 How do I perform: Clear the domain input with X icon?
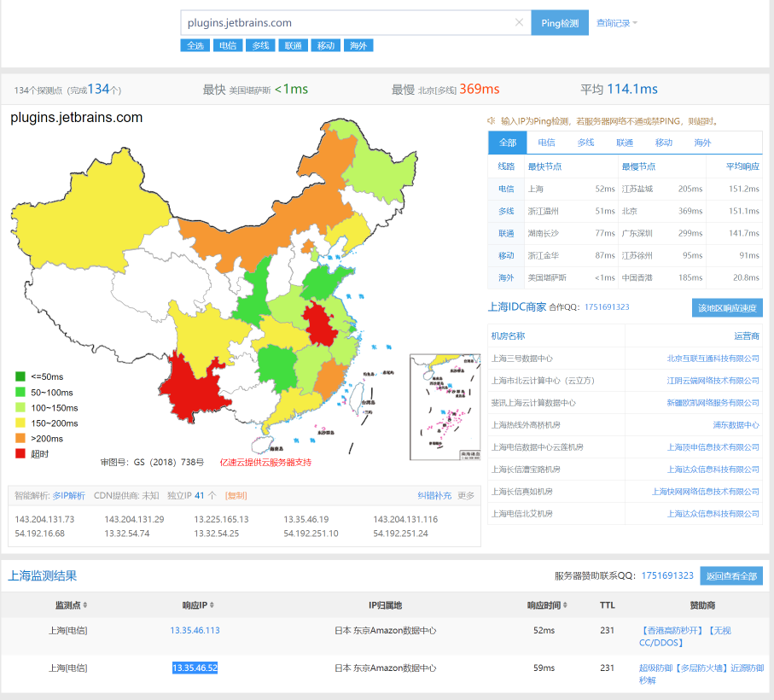click(x=519, y=22)
